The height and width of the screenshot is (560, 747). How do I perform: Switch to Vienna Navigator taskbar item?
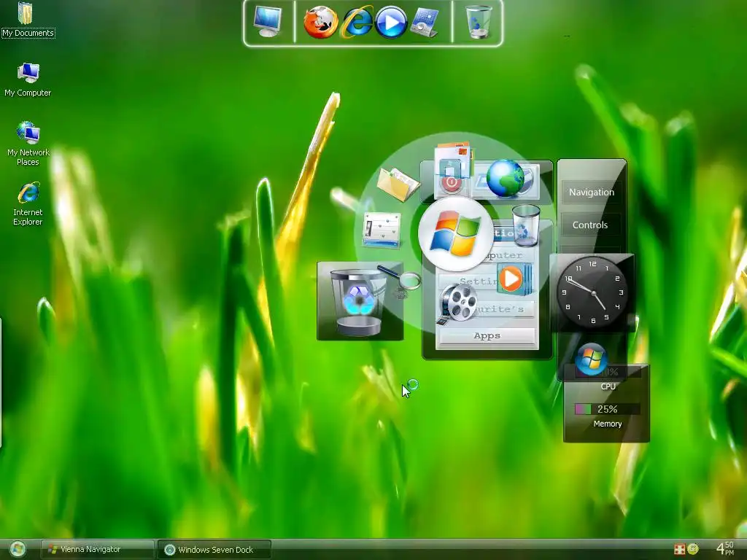97,550
